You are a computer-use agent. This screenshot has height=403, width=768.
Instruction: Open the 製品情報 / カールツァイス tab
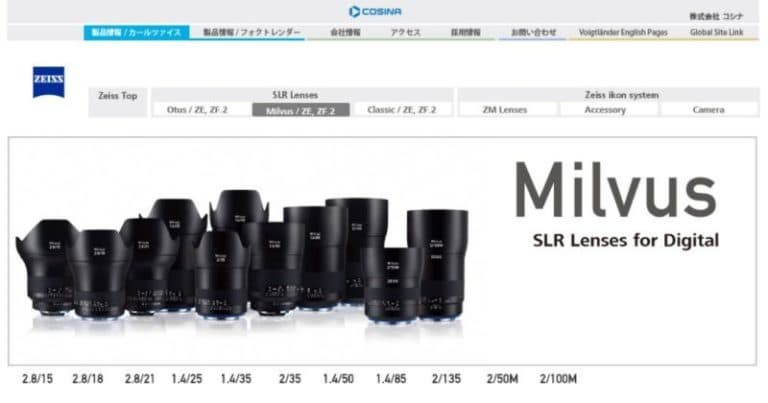click(137, 32)
